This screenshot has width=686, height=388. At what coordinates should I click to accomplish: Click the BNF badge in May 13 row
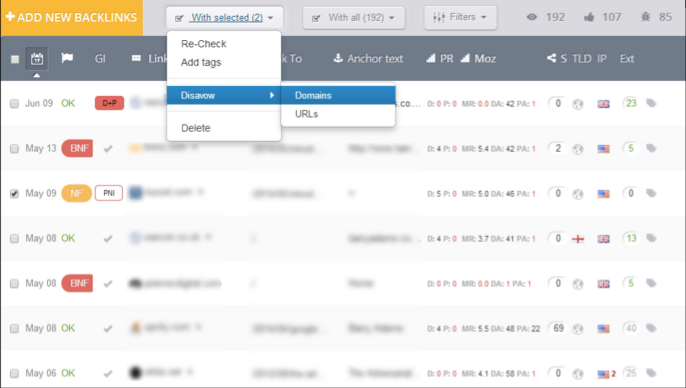point(77,148)
